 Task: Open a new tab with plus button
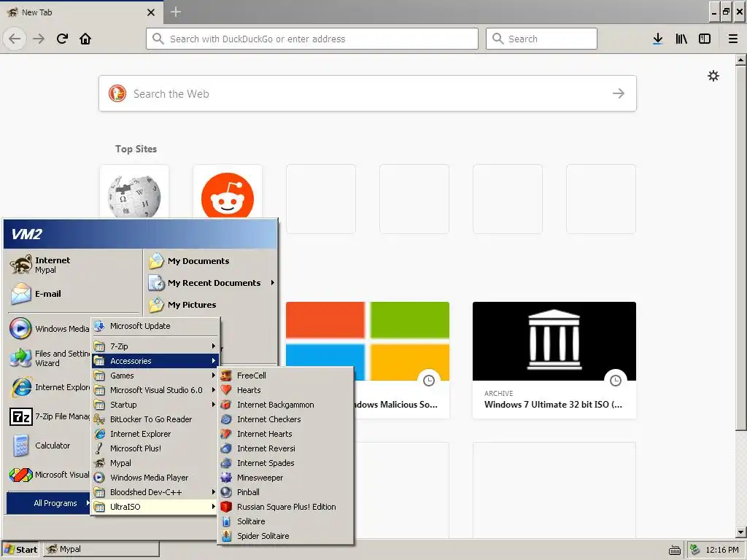(x=175, y=12)
